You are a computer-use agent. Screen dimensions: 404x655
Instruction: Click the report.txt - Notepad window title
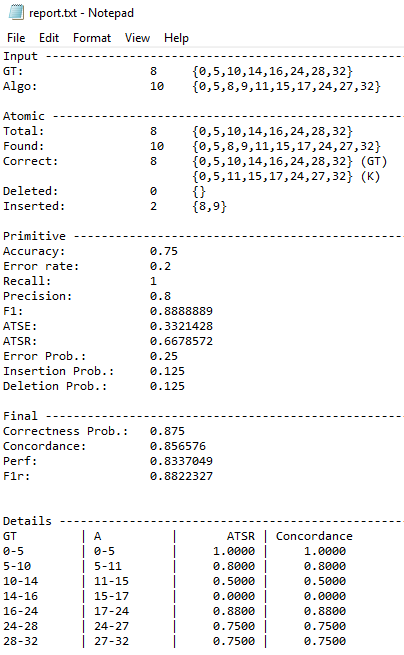tap(81, 13)
